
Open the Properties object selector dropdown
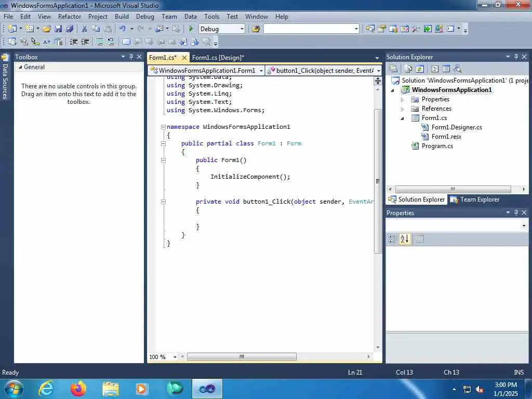point(524,225)
